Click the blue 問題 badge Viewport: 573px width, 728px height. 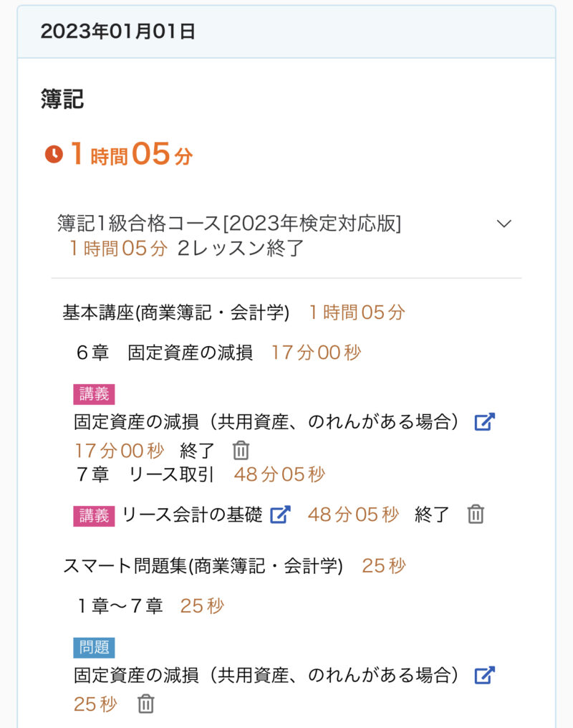(x=94, y=648)
